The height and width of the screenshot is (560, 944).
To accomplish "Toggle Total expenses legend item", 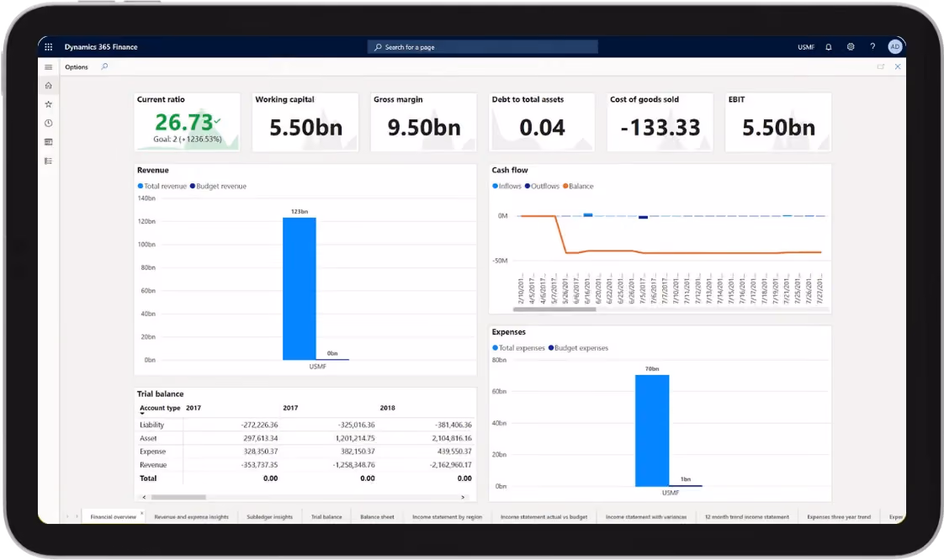I will pos(519,348).
